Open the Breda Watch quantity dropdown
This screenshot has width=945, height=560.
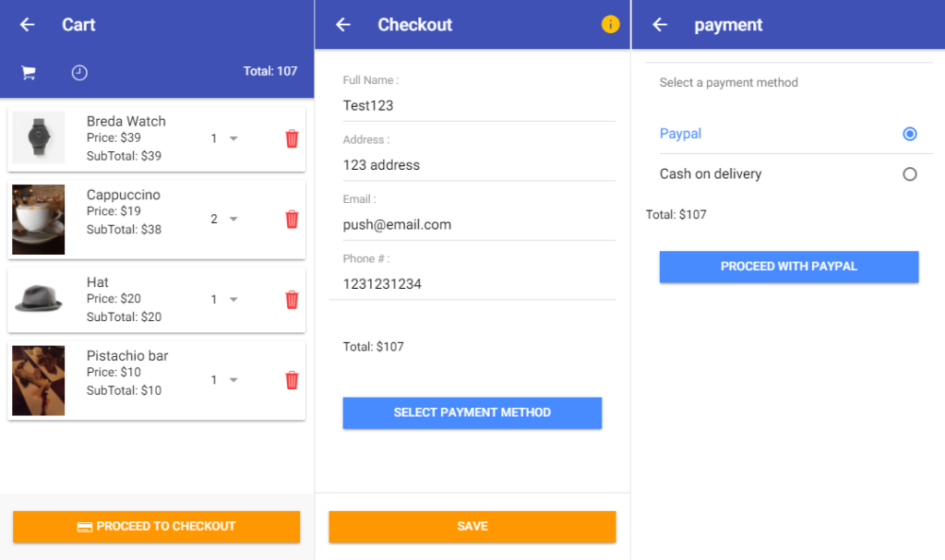224,138
